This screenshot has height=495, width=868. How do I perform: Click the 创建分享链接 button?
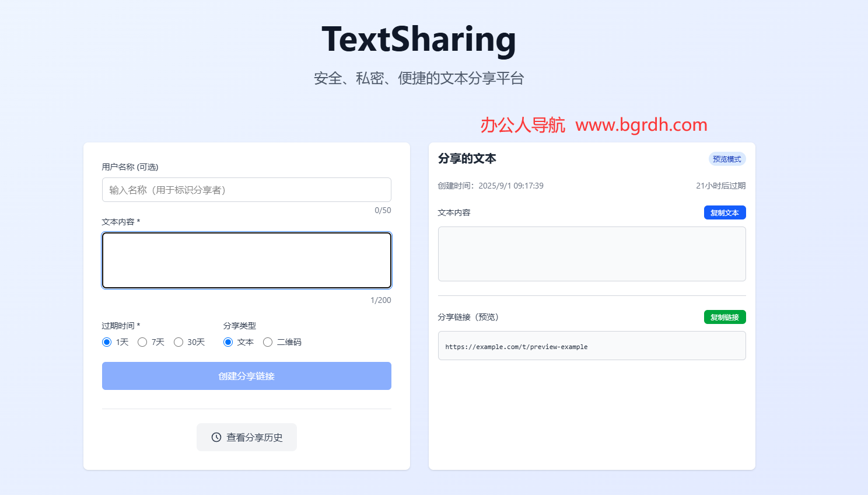(247, 376)
